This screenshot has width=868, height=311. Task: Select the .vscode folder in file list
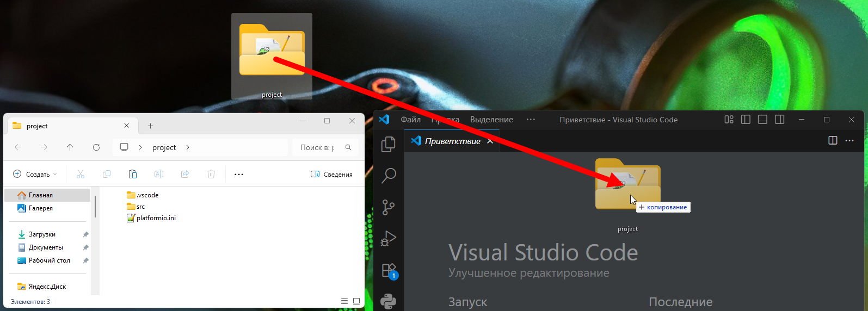click(x=143, y=195)
